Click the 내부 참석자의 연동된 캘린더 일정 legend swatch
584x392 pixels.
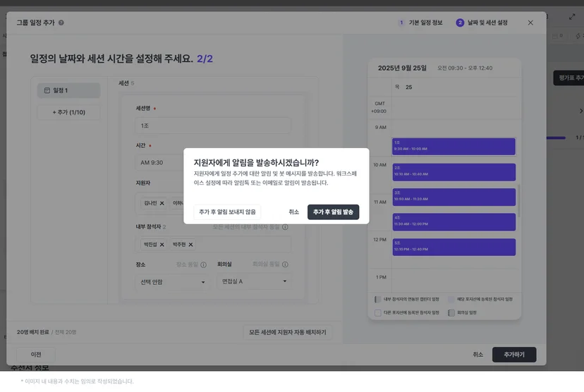[377, 300]
